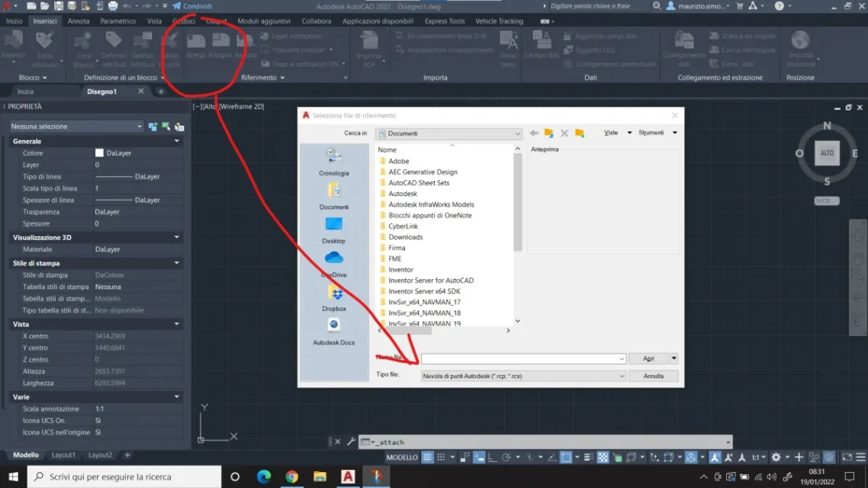Click the Apri button
868x488 pixels.
(648, 358)
